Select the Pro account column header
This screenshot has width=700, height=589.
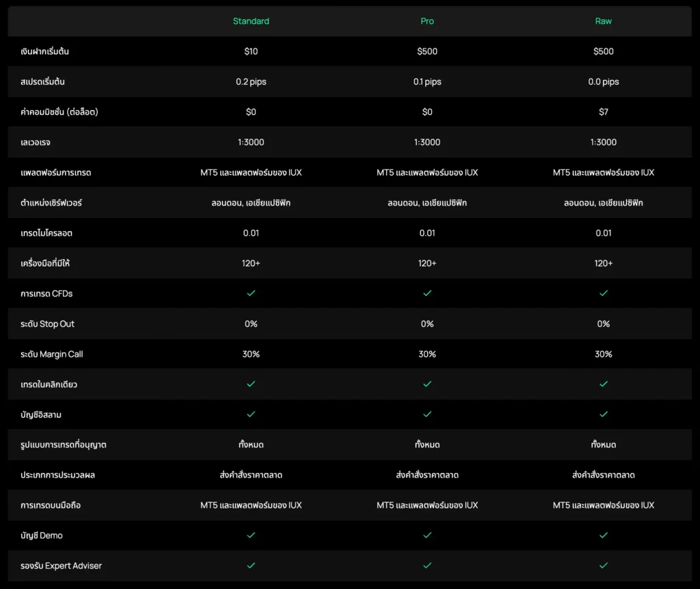click(427, 21)
